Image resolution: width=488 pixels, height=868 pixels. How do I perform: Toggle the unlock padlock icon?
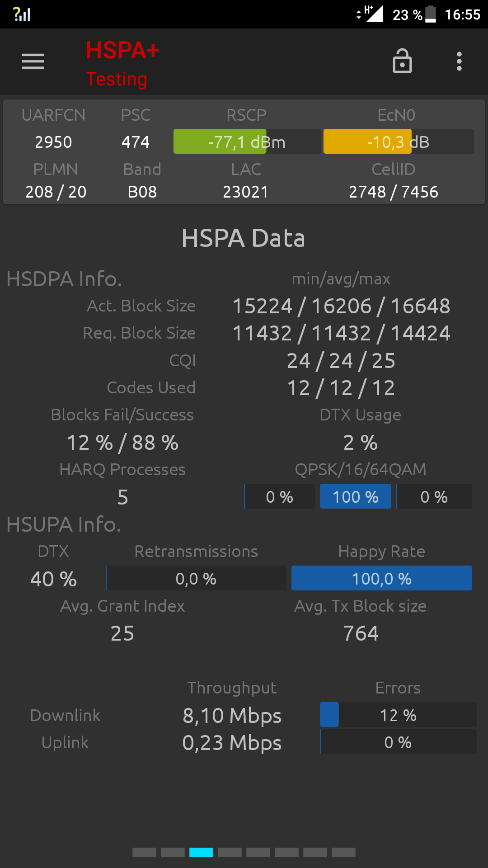(x=402, y=61)
